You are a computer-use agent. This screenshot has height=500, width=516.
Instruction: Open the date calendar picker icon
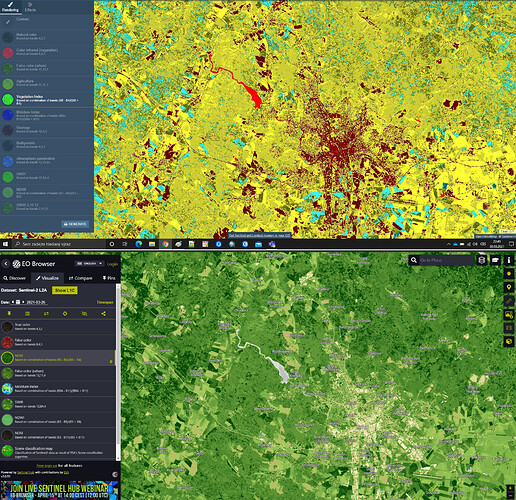coord(18,302)
